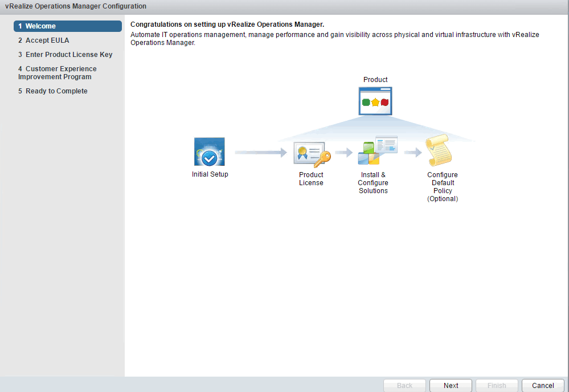This screenshot has width=569, height=392.
Task: Click the Install & Configure Solutions icon
Action: click(x=378, y=150)
